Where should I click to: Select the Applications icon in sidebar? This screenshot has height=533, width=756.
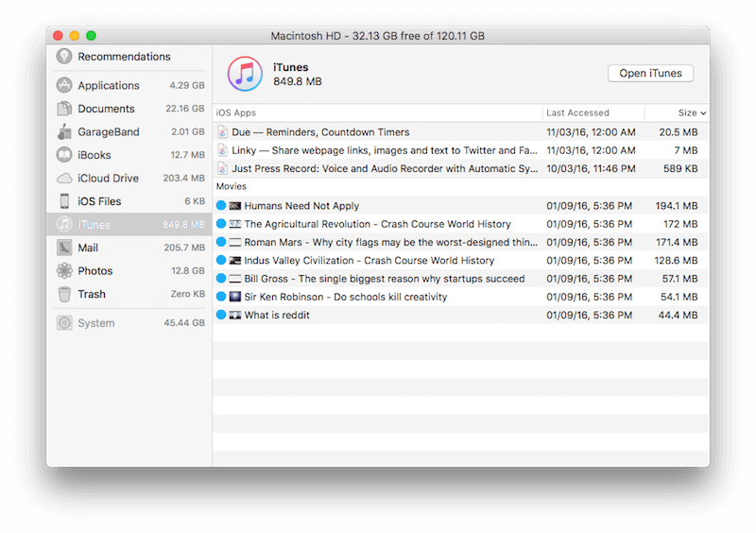click(64, 85)
